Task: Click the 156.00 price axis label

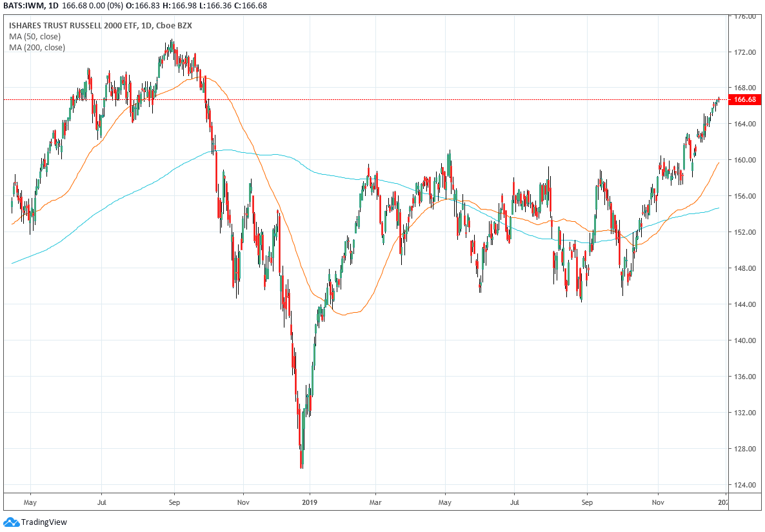Action: [x=745, y=196]
